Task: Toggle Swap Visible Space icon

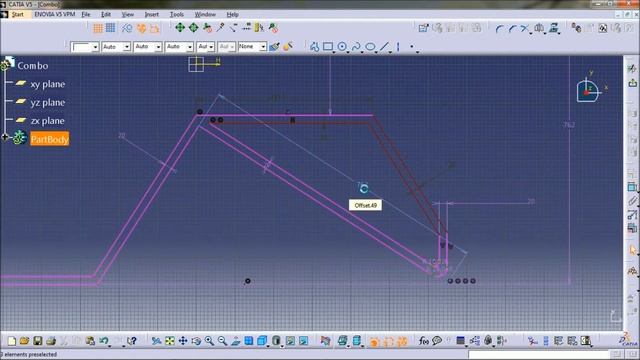Action: (x=303, y=341)
